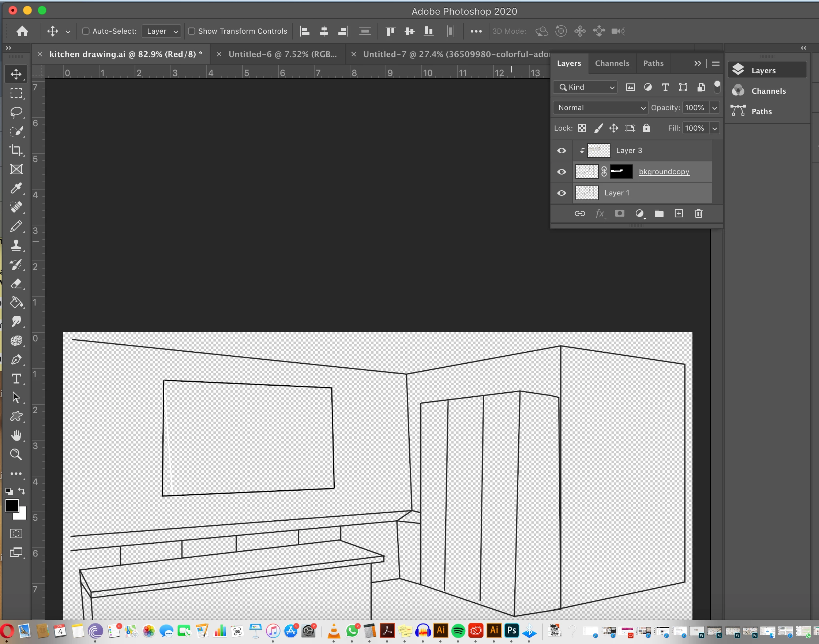Create a new layer with the plus icon
Image resolution: width=819 pixels, height=644 pixels.
tap(679, 214)
